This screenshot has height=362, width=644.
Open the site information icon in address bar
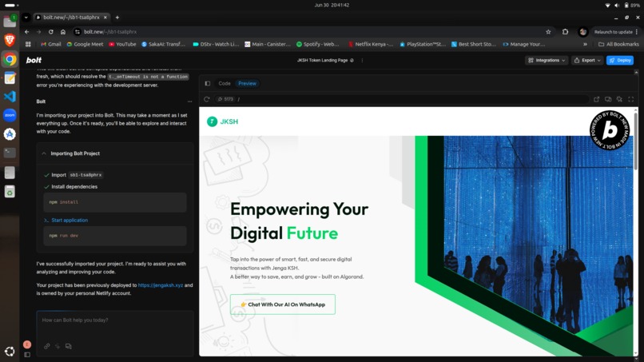[77, 32]
